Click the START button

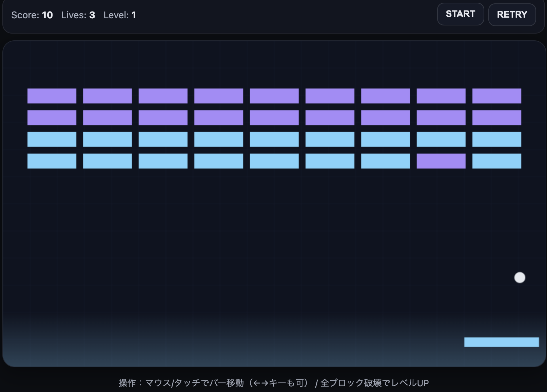(460, 14)
